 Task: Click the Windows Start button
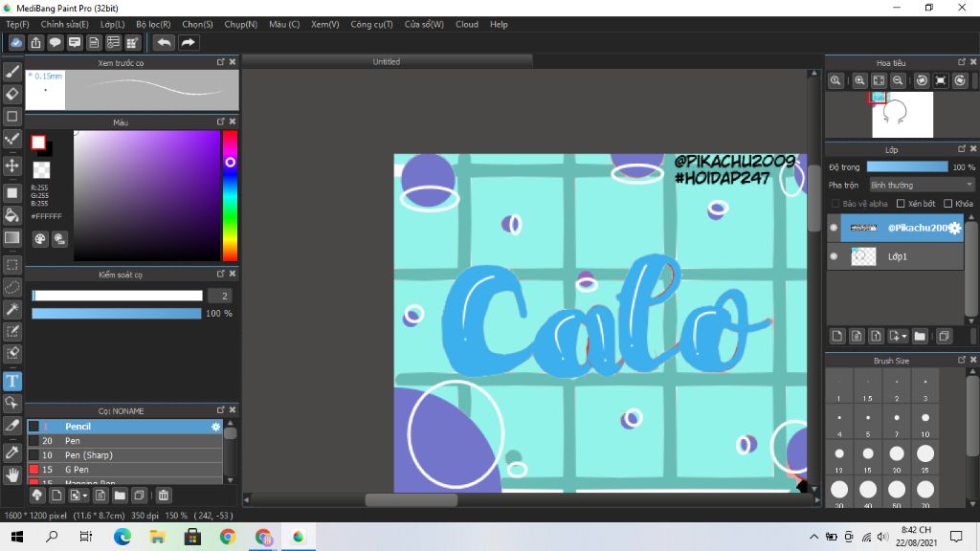pos(17,537)
